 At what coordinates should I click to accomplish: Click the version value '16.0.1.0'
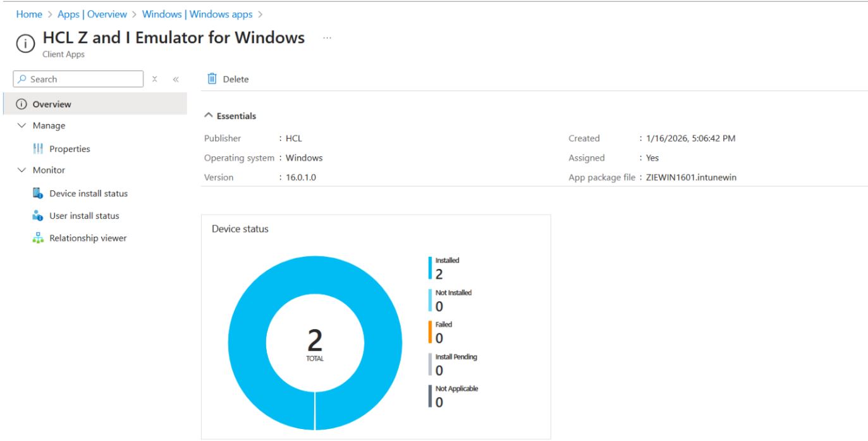301,177
